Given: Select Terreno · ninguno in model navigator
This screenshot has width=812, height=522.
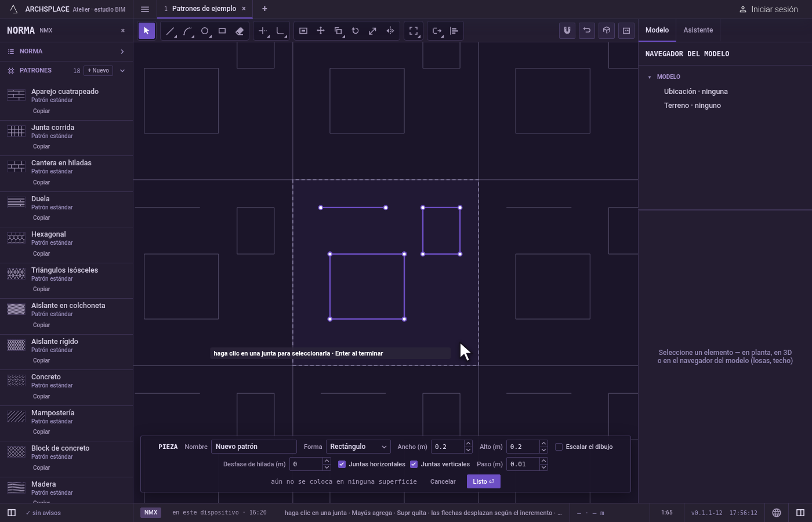Looking at the screenshot, I should pos(693,106).
